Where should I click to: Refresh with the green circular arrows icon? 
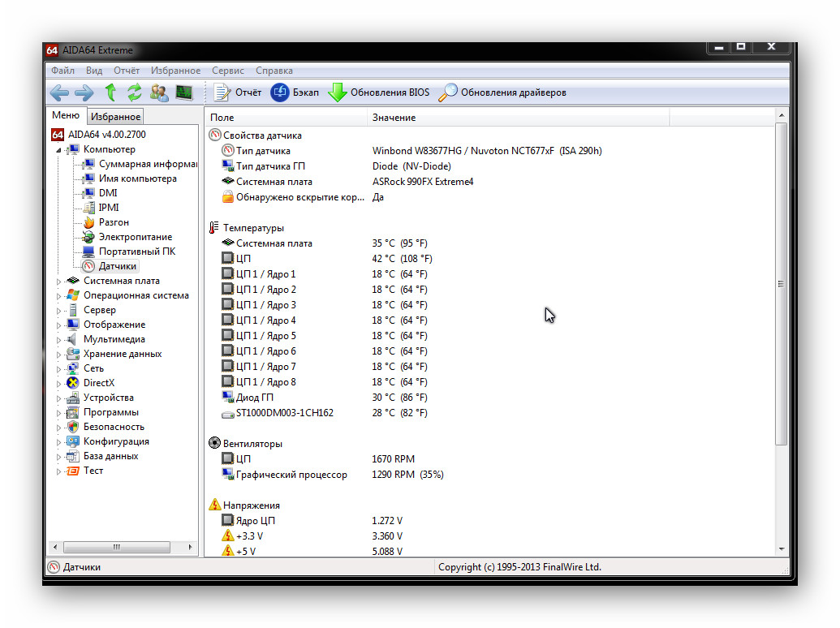point(135,92)
